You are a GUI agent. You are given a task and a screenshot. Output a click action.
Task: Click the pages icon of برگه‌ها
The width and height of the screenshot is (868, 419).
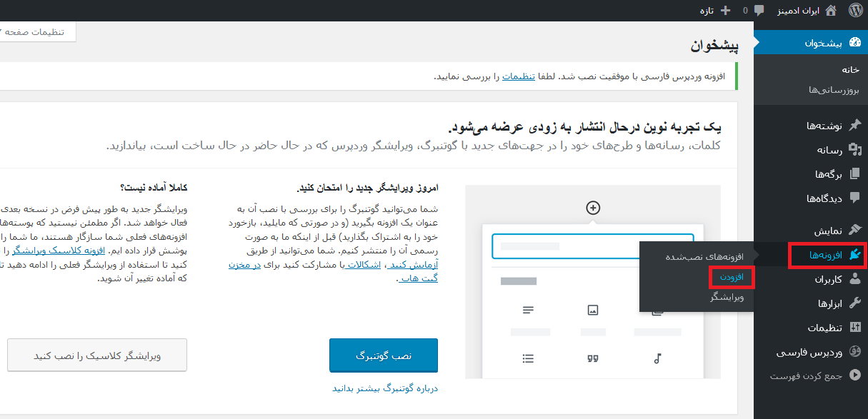pyautogui.click(x=856, y=174)
